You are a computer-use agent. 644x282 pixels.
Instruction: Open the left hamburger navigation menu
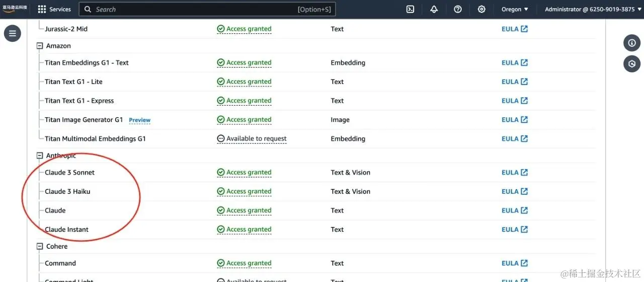[x=13, y=34]
